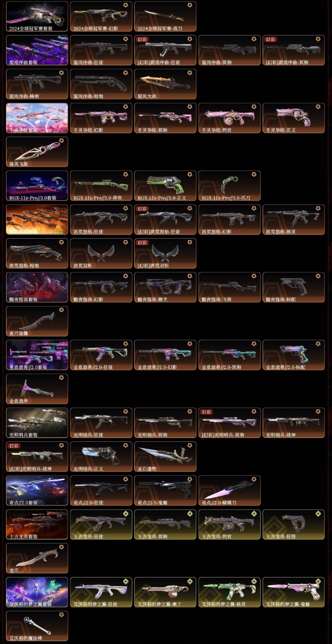The height and width of the screenshot is (644, 332).
Task: Click the [幻彩]混沌序曲-狂徒 variant card
Action: 165,50
